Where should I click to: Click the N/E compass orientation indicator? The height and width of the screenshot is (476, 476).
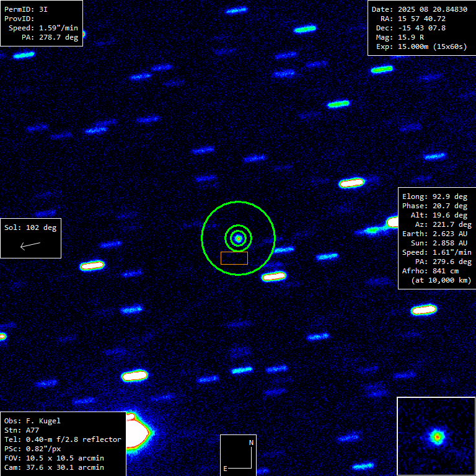coord(238,455)
